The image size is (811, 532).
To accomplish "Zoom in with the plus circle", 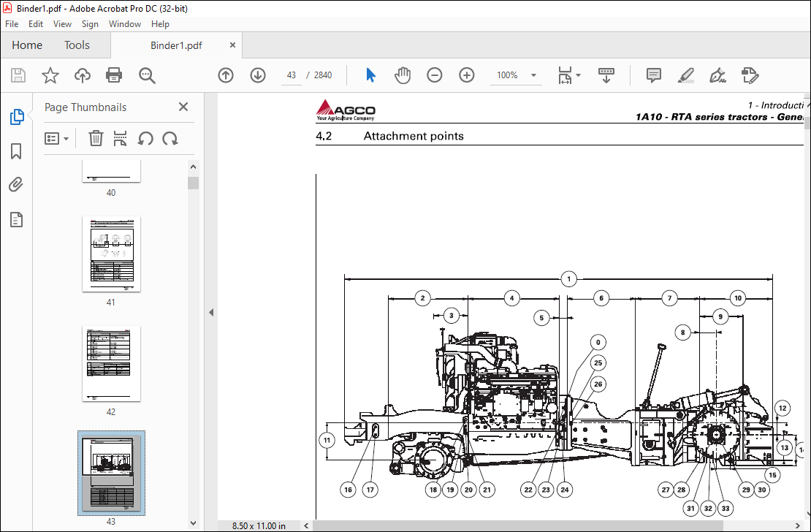I will 467,75.
